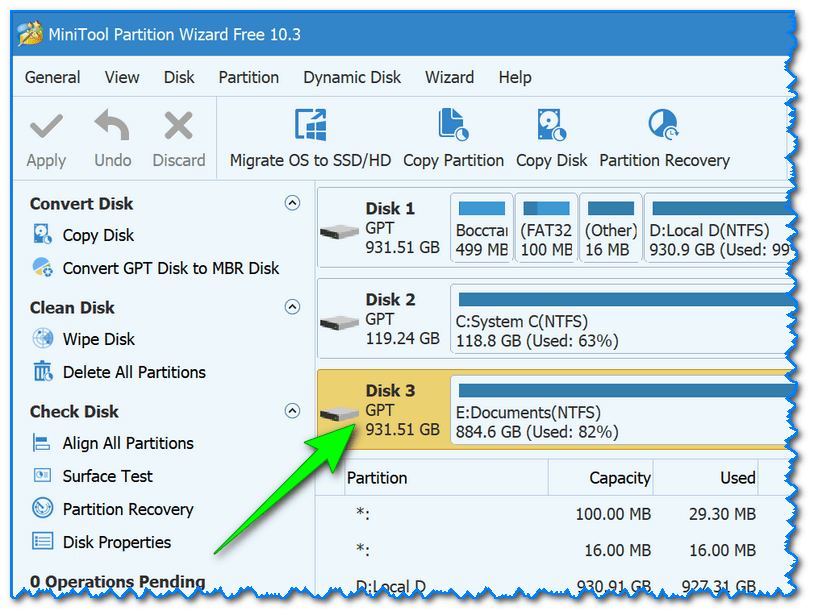Click Convert GPT Disk to MBR Disk
The image size is (815, 616).
(171, 268)
